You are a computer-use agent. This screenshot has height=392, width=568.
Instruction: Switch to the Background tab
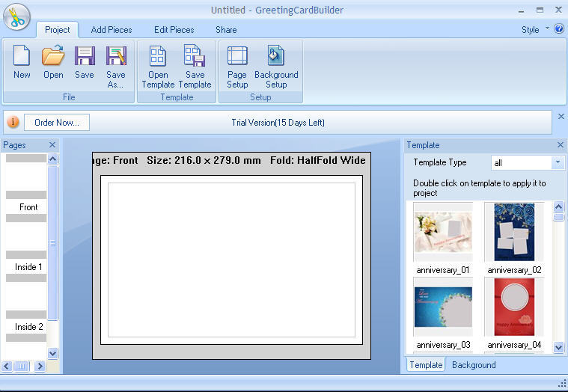474,365
